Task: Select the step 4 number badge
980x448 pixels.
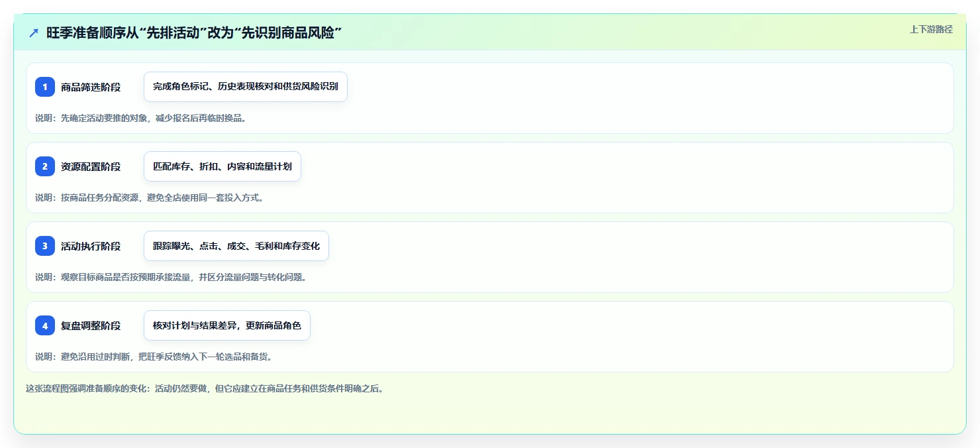Action: 45,325
